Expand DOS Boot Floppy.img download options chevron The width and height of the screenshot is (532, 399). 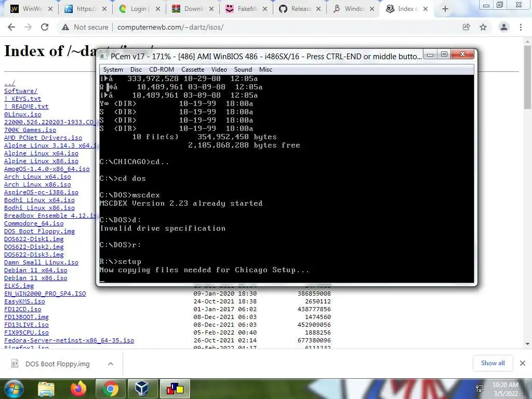111,364
